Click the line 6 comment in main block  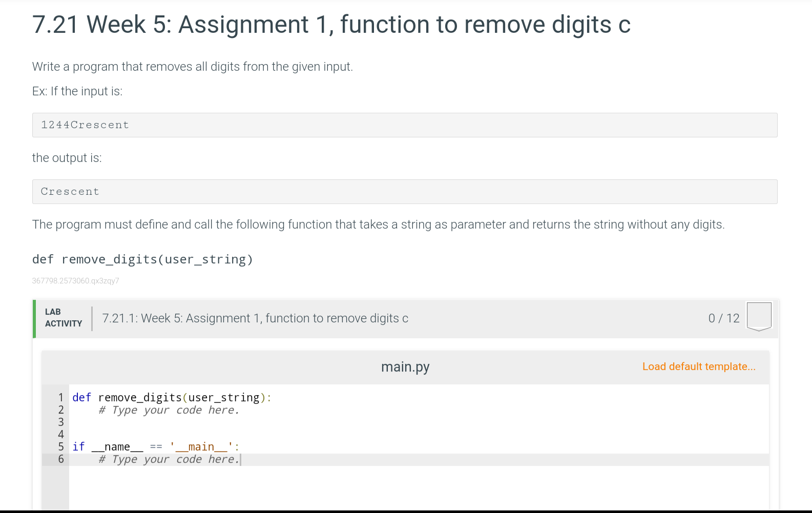[169, 459]
